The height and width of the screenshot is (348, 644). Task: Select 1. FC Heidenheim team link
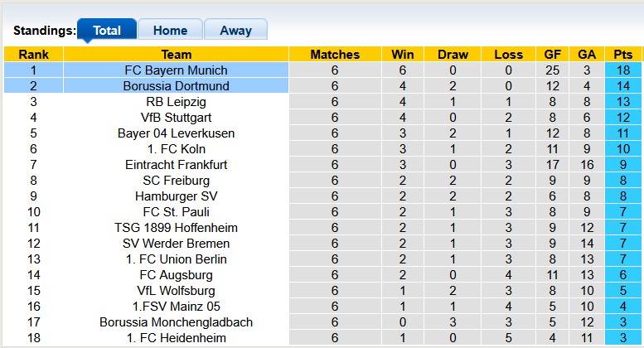(x=176, y=338)
